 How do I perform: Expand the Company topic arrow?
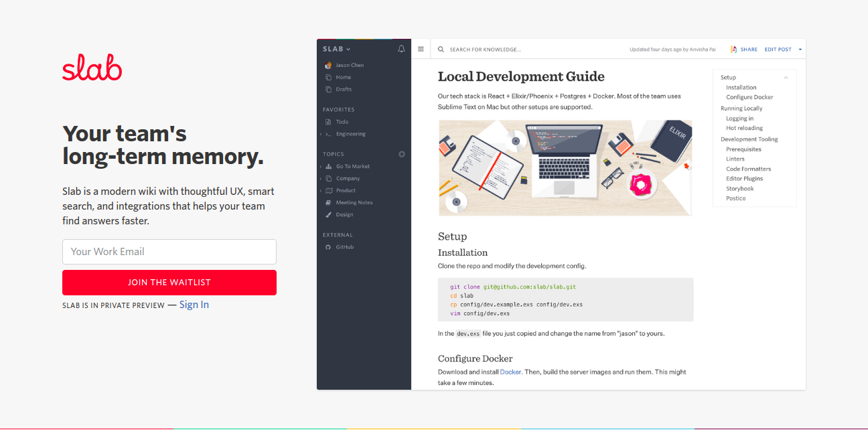point(321,179)
